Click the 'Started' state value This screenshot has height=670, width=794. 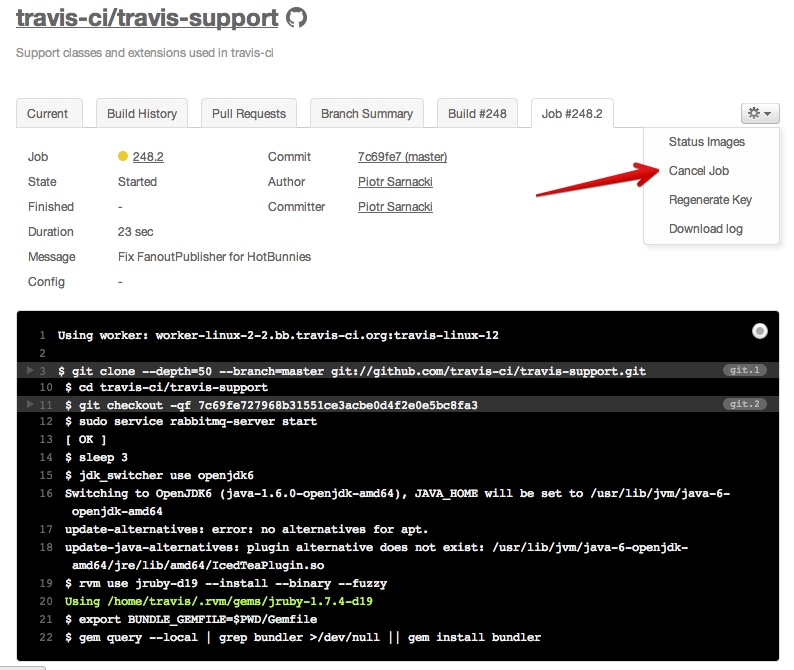(137, 181)
